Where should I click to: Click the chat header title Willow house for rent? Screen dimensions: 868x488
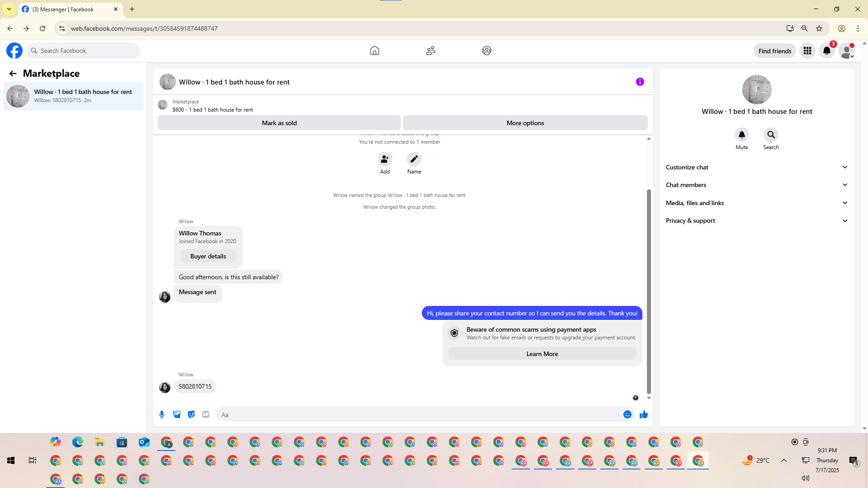click(x=234, y=82)
